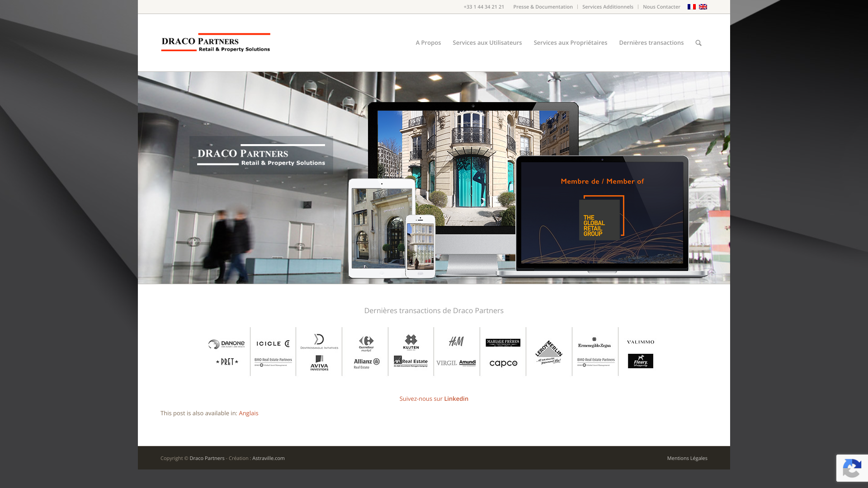The image size is (868, 488).
Task: Open the Ermenegildo Zegna logo
Action: coord(594,343)
